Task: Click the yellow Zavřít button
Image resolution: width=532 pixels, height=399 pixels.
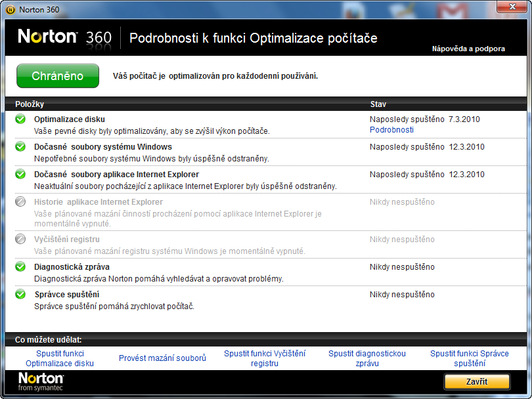Action: [x=477, y=382]
